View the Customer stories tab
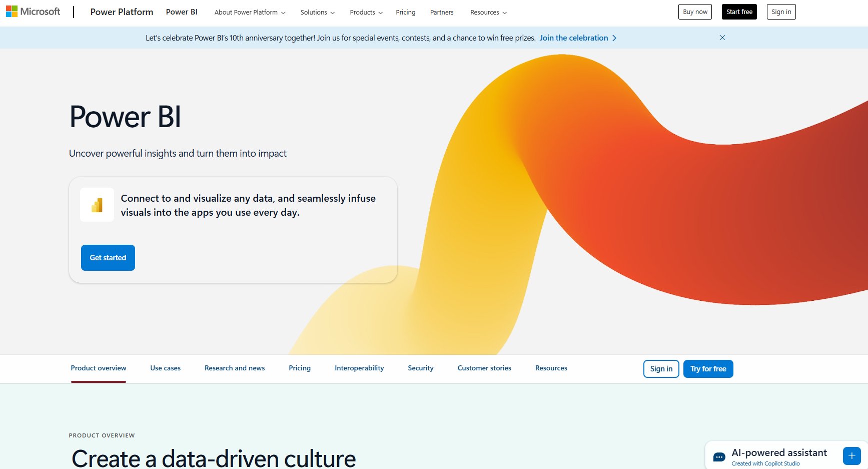 484,368
